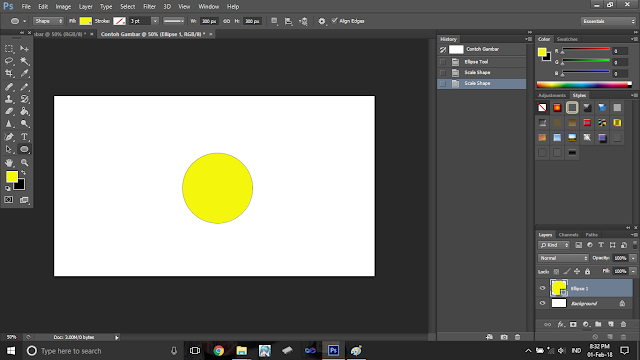Delete current history state trash icon
The width and height of the screenshot is (640, 360).
tap(518, 337)
